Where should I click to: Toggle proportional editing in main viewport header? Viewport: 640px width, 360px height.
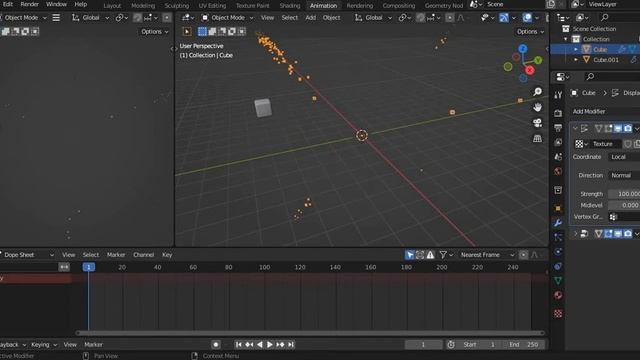[449, 18]
